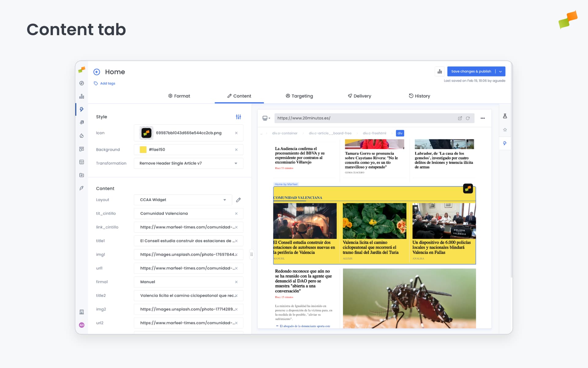The image size is (588, 368).
Task: Select the div chip in the breadcrumb
Action: click(x=400, y=133)
